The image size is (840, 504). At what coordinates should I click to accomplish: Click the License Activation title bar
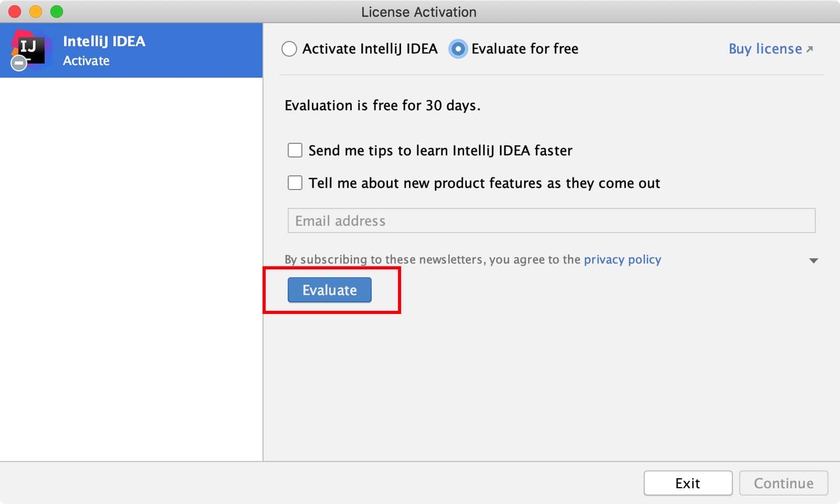418,12
